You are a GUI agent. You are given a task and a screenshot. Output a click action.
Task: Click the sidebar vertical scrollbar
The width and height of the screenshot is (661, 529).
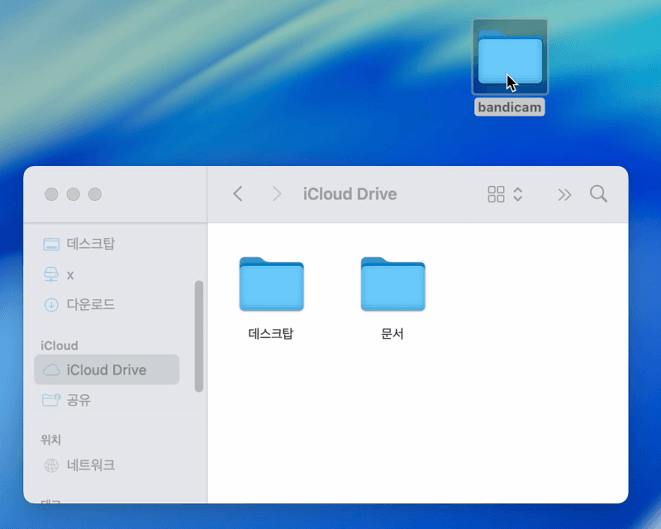(x=199, y=335)
